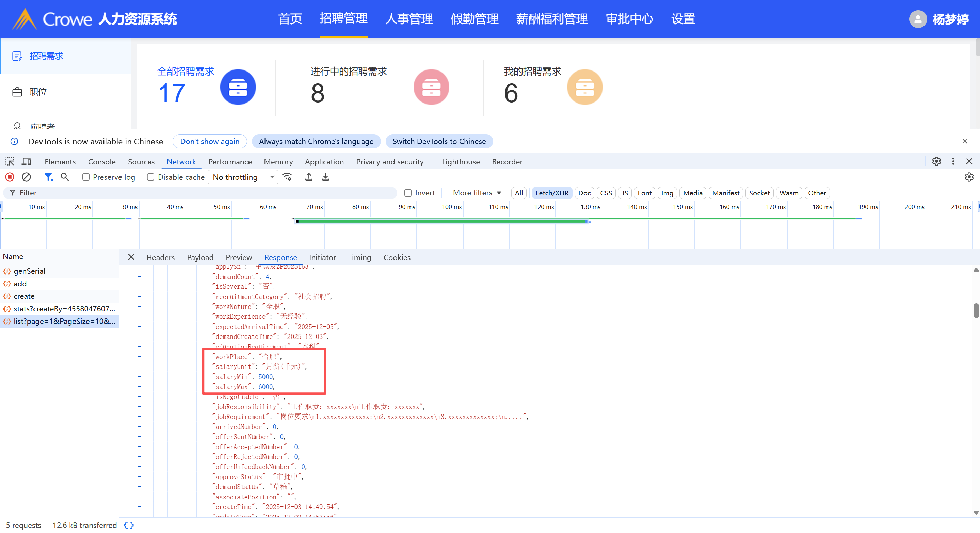
Task: Open the 审批中心 top menu
Action: (x=629, y=19)
